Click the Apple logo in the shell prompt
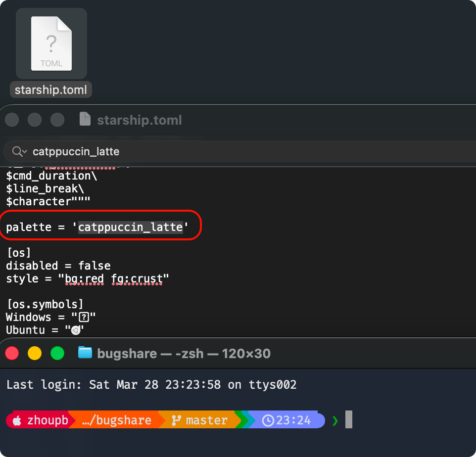 [x=17, y=421]
